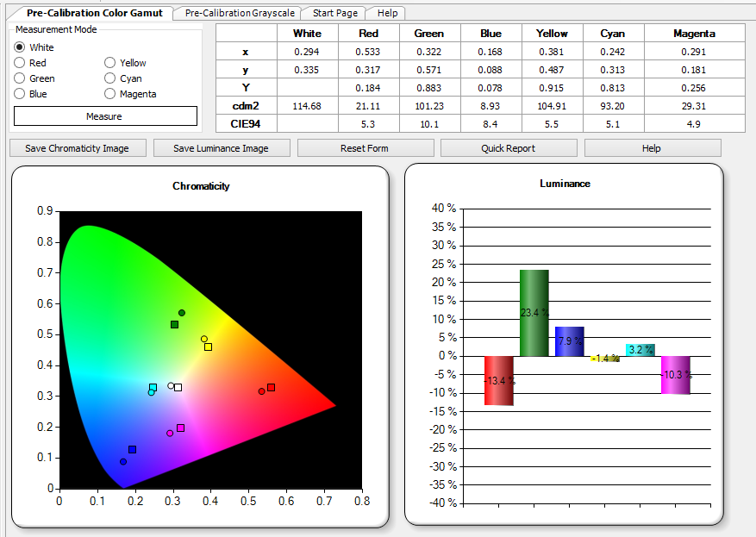Click the green square target marker in chromaticity chart
756x537 pixels.
coord(174,325)
